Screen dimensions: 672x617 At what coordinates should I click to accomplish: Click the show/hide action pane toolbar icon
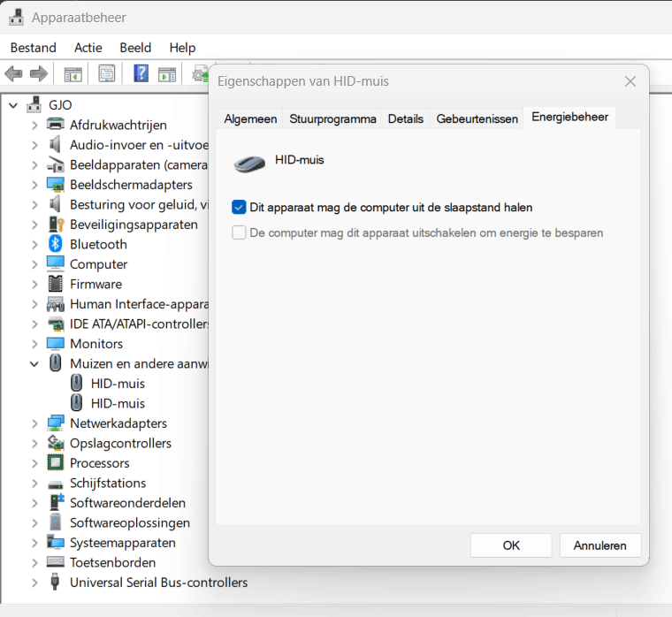click(x=167, y=73)
